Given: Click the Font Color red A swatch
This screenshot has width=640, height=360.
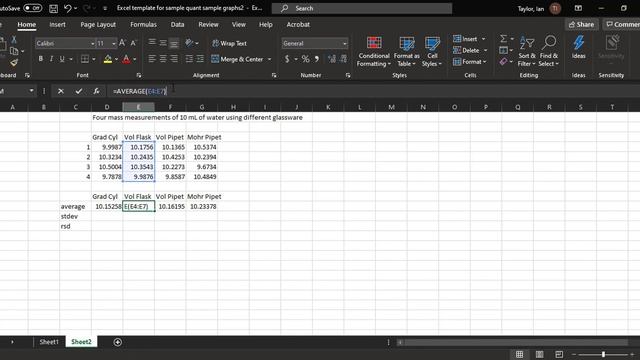Looking at the screenshot, I should [x=127, y=60].
